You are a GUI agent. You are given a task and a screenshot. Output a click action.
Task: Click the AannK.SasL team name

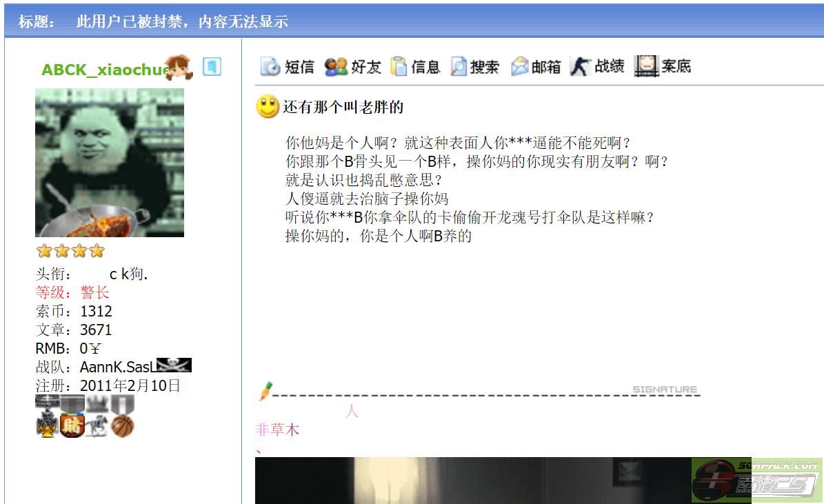point(118,367)
